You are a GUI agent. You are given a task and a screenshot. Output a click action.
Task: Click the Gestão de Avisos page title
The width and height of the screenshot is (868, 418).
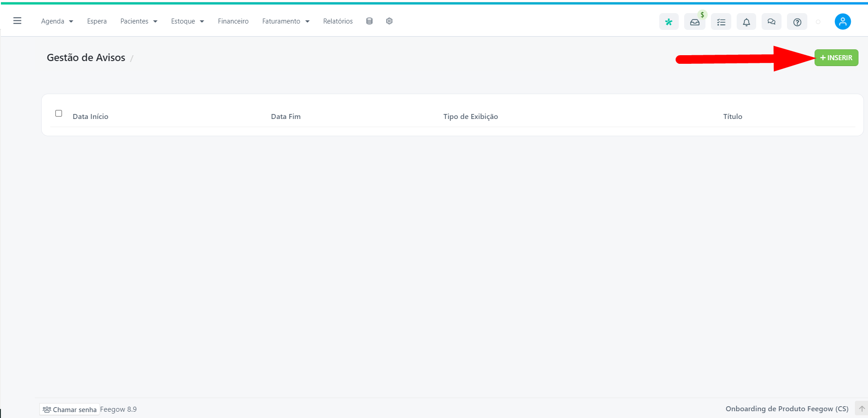click(86, 58)
